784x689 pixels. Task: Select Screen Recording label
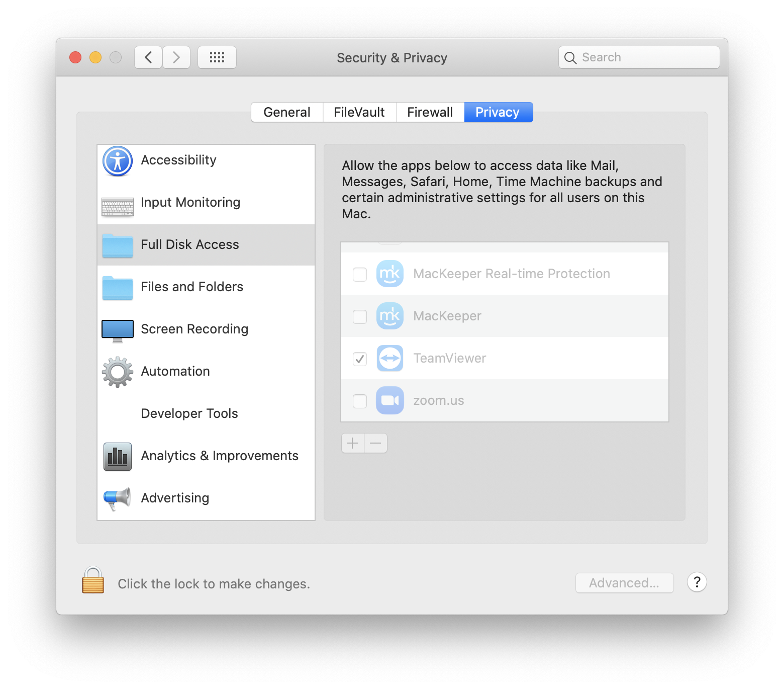(x=194, y=329)
